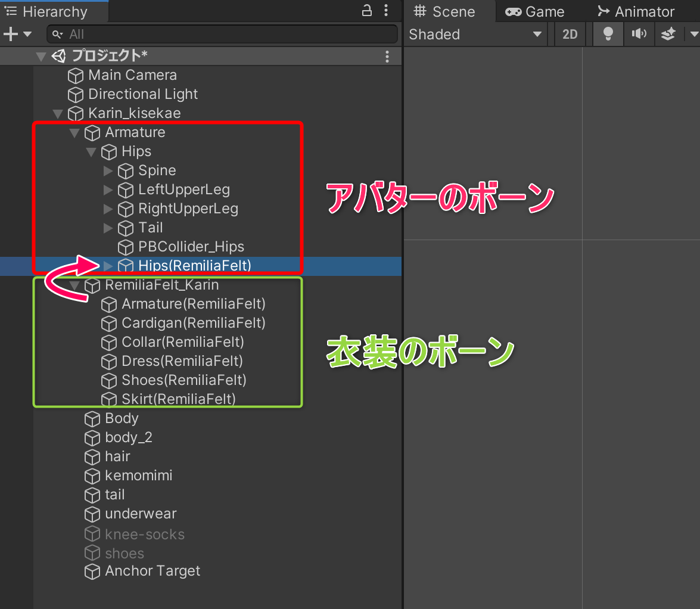Click the Unity scene icon beside プロジェクト
The height and width of the screenshot is (609, 700).
[59, 56]
